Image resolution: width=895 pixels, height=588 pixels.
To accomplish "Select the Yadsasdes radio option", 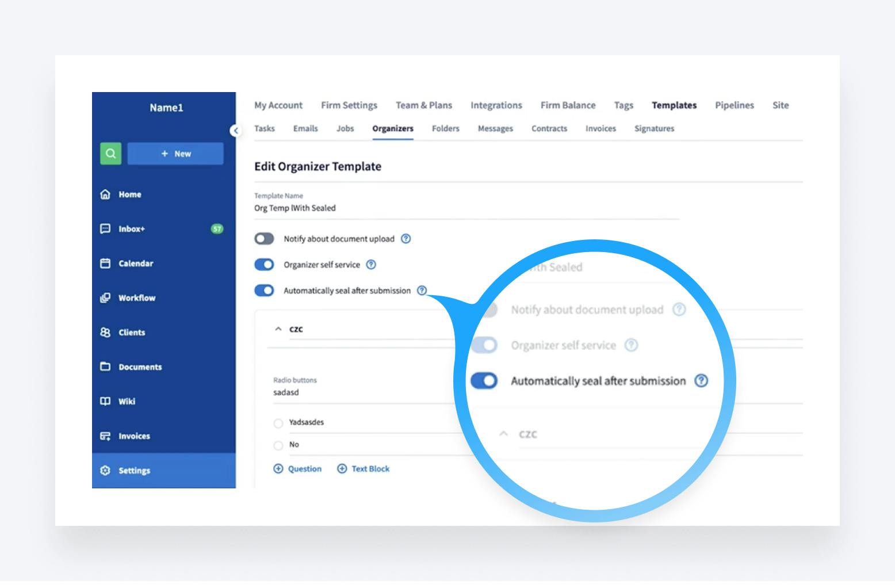I will [278, 423].
